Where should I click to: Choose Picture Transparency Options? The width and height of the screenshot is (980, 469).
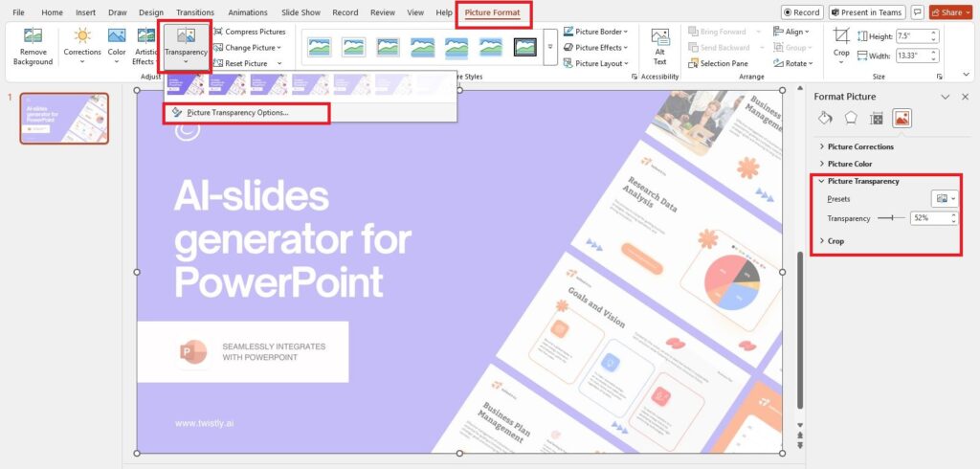pyautogui.click(x=237, y=113)
